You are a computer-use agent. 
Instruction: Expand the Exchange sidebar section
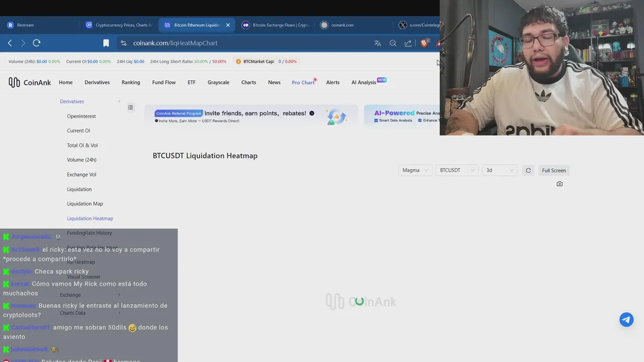pos(90,295)
